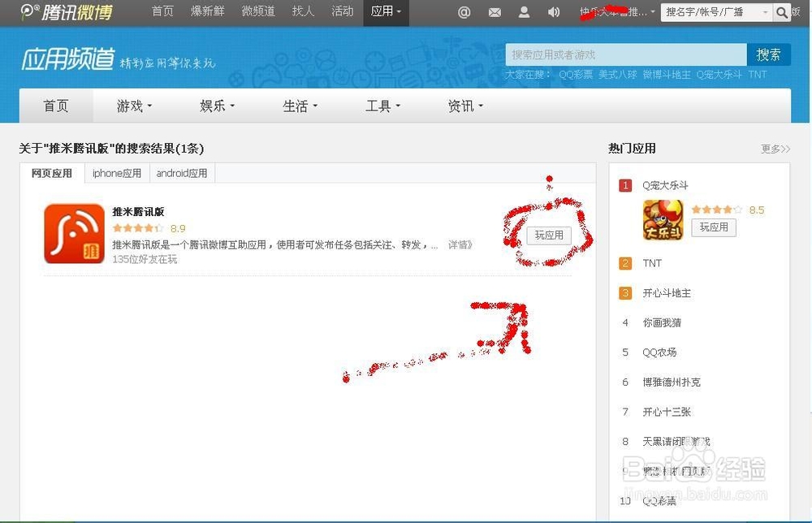Select 找人 in the top navigation menu
812x523 pixels.
(302, 12)
